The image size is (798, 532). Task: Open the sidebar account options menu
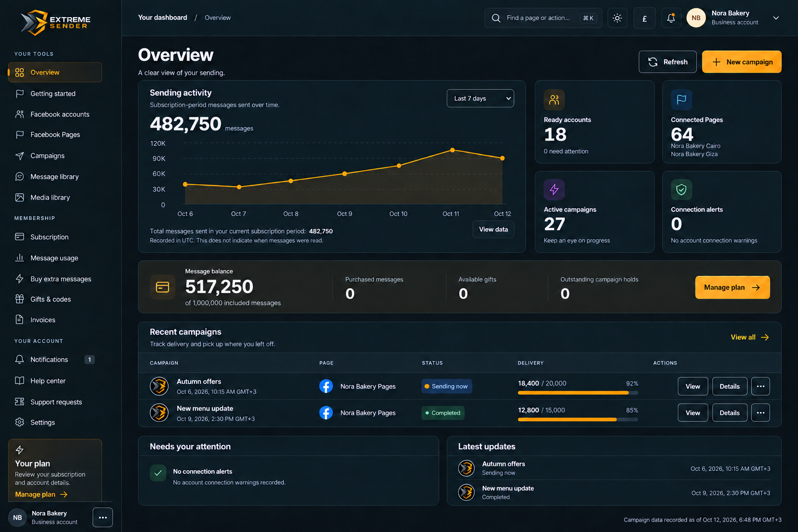103,517
